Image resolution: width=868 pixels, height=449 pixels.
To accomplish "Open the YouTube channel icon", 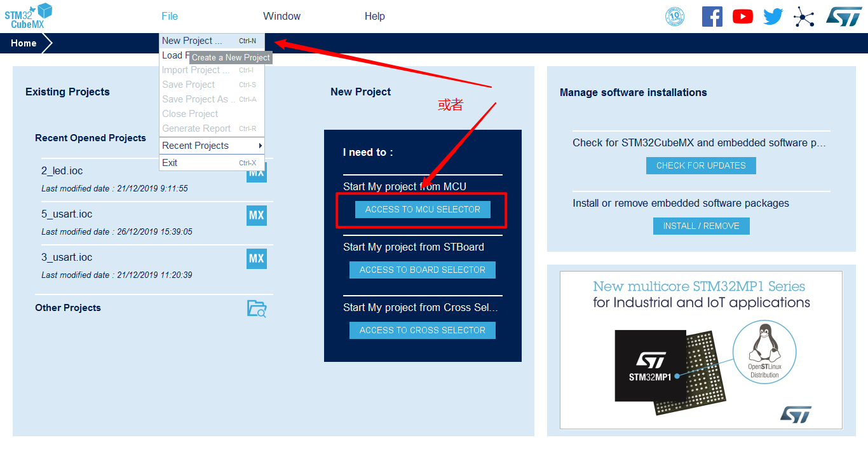I will click(x=742, y=17).
